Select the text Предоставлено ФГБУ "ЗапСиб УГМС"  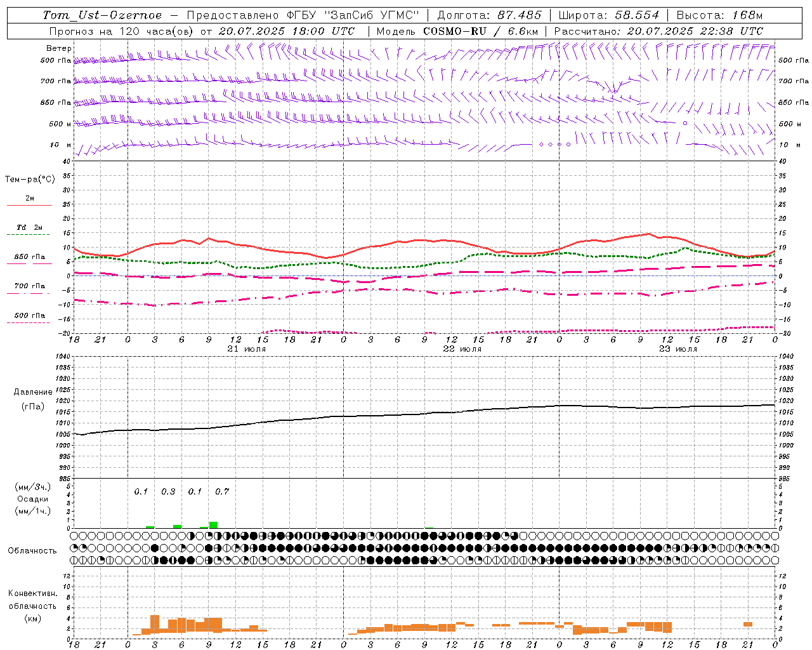point(303,15)
